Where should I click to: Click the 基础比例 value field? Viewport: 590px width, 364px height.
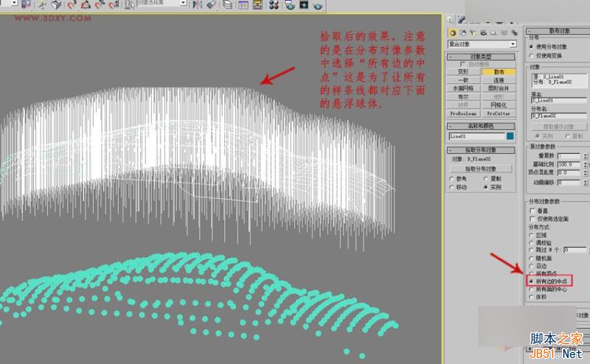(569, 165)
